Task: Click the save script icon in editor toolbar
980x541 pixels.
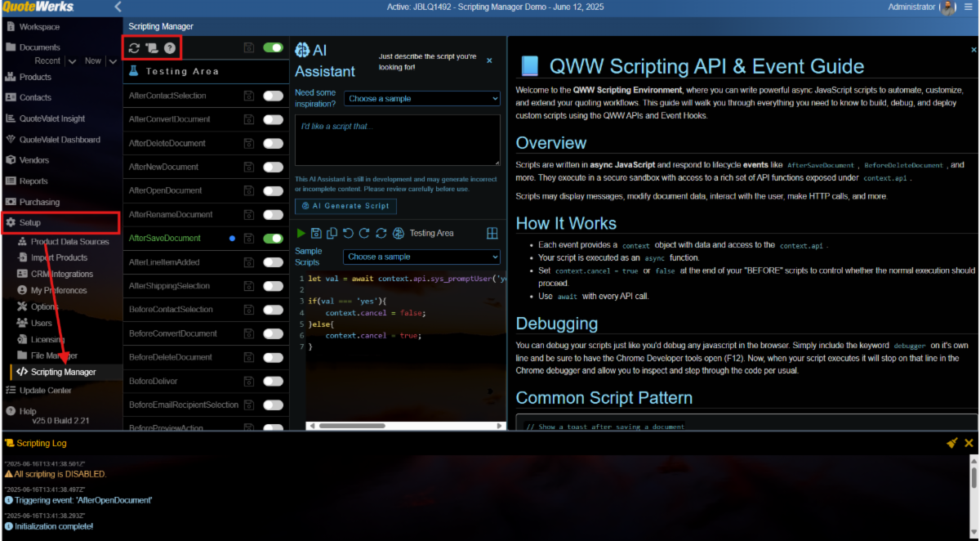Action: (317, 233)
